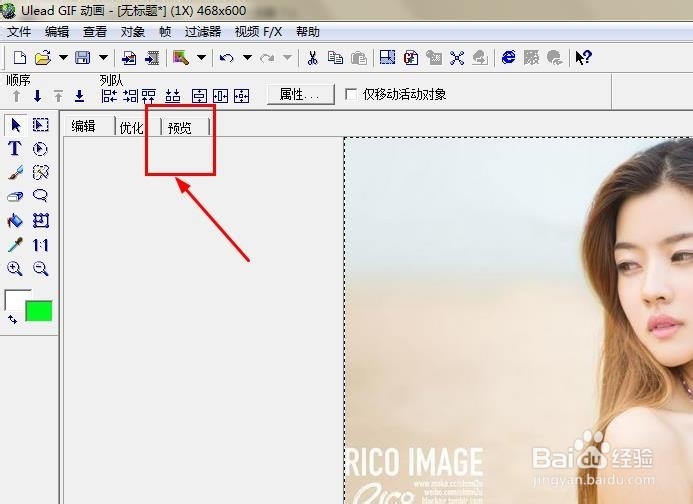
Task: Click the white foreground color swatch
Action: [17, 300]
